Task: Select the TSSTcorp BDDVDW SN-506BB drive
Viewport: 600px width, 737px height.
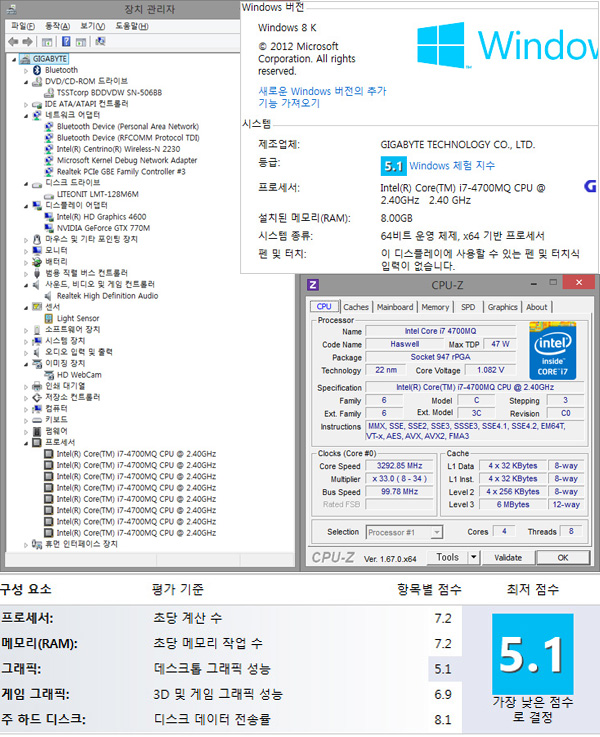Action: pos(109,93)
